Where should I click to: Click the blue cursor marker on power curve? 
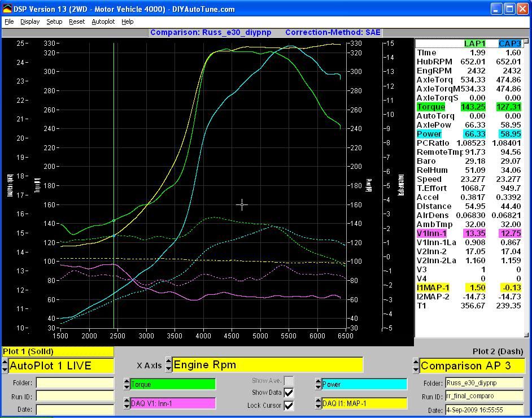(x=114, y=235)
